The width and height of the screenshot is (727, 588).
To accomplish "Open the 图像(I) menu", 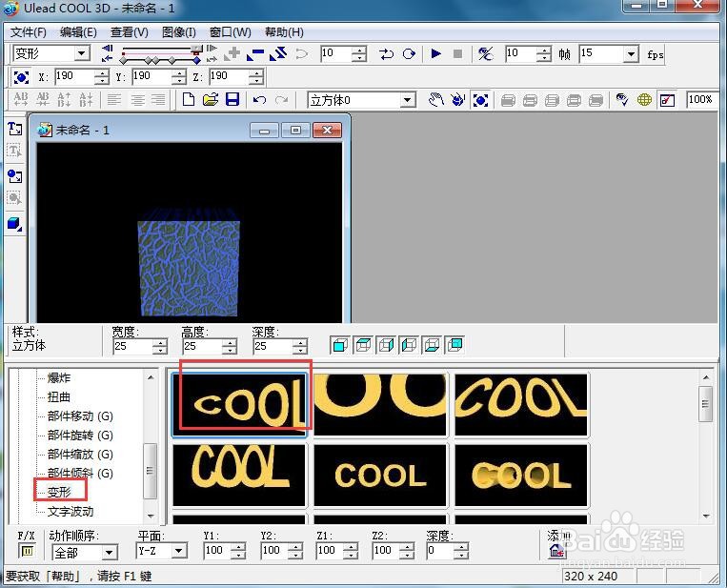I will tap(179, 32).
